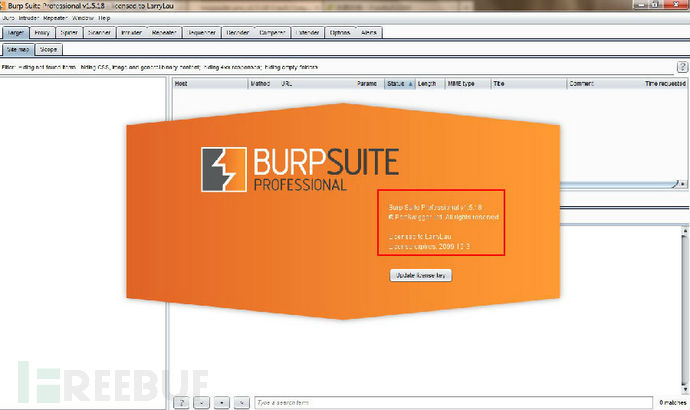Screen dimensions: 690x410
Task: Sort by the MIME type column header
Action: pyautogui.click(x=468, y=84)
